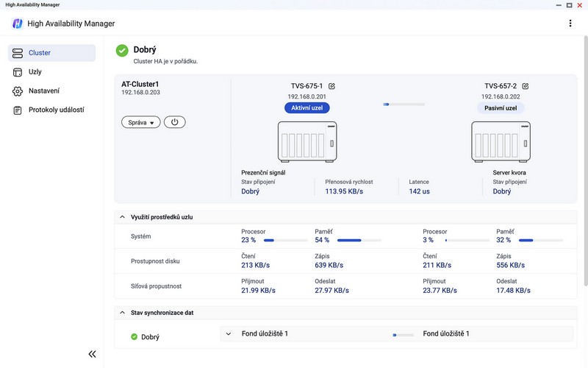This screenshot has width=588, height=368.
Task: Click Prezenční signál Dobrý status
Action: point(250,191)
